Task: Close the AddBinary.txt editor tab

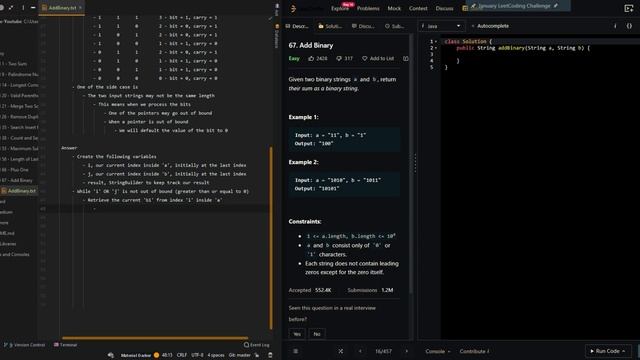Action: [x=80, y=8]
